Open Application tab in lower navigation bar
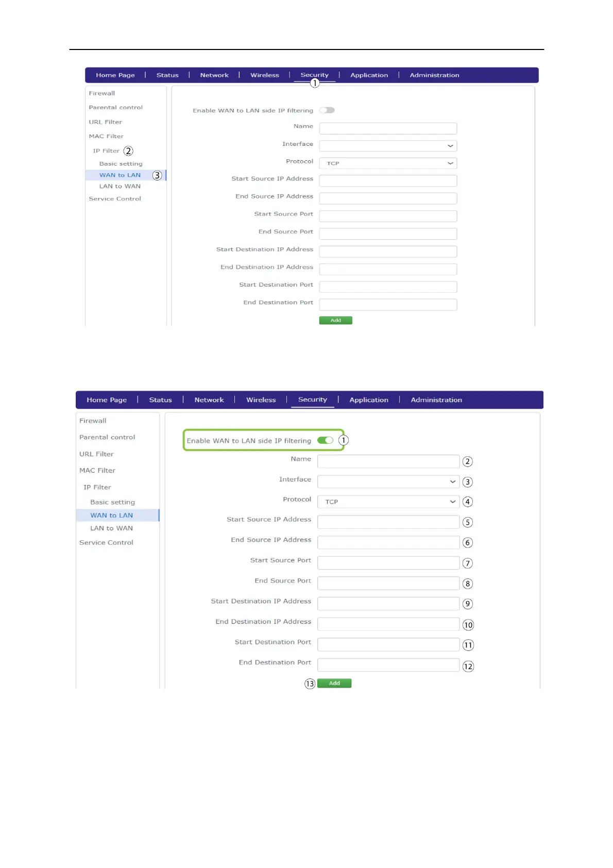613x868 pixels. (369, 400)
